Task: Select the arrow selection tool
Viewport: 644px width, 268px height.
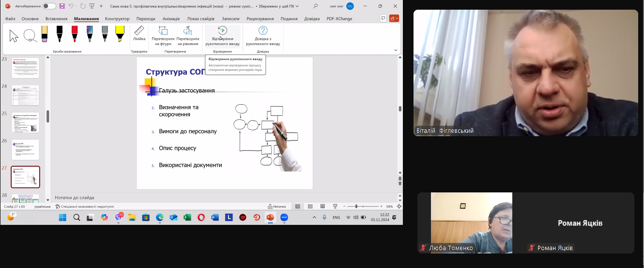Action: pos(14,35)
